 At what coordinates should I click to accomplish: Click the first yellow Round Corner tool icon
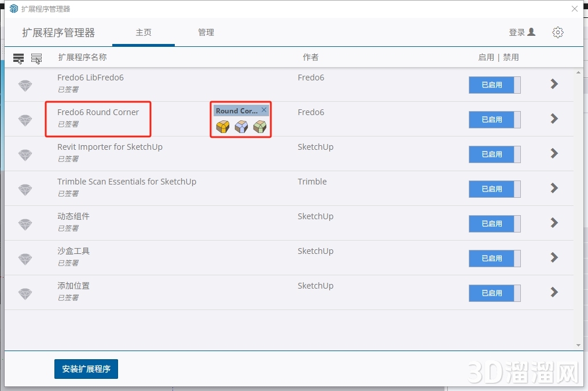point(223,127)
